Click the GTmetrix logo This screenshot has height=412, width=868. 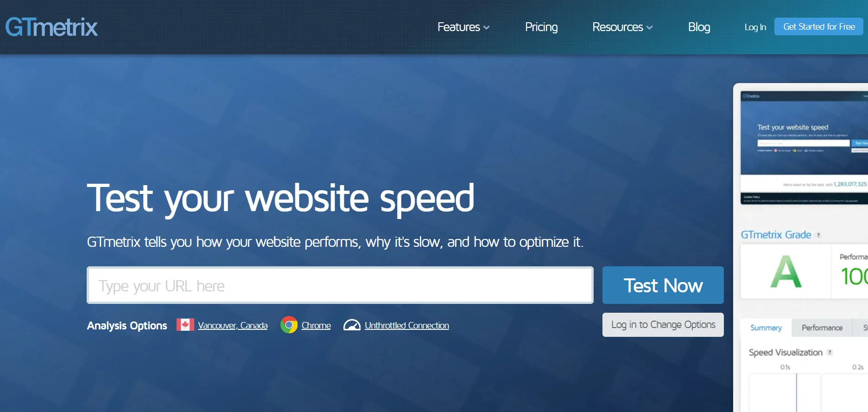tap(51, 27)
